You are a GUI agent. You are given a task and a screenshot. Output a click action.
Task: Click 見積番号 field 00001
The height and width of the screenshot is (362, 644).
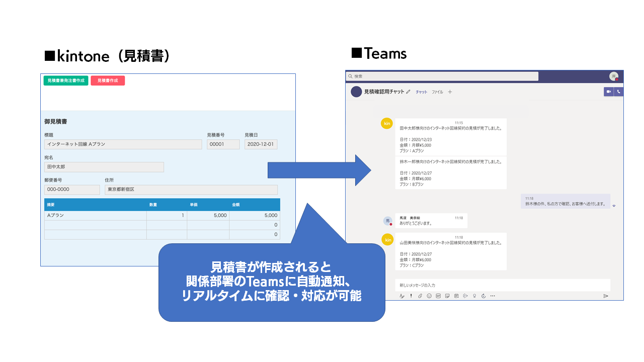click(223, 144)
